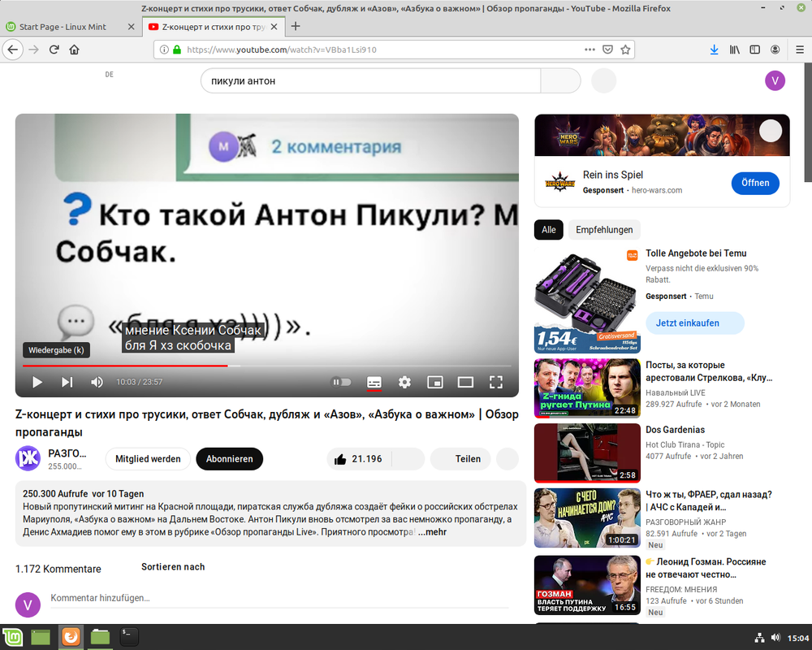Viewport: 812px width, 650px height.
Task: Open the РАЗГО... channel avatar
Action: coord(28,458)
